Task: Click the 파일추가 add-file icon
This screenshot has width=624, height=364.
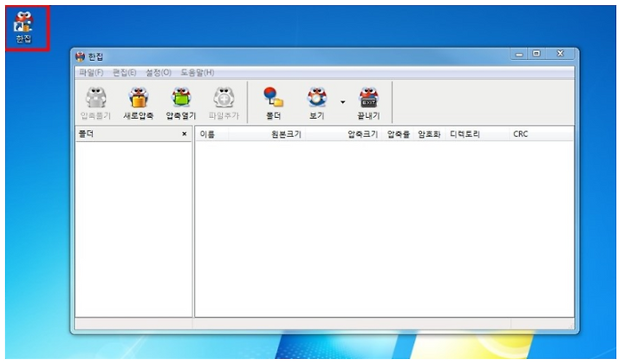Action: pyautogui.click(x=224, y=103)
